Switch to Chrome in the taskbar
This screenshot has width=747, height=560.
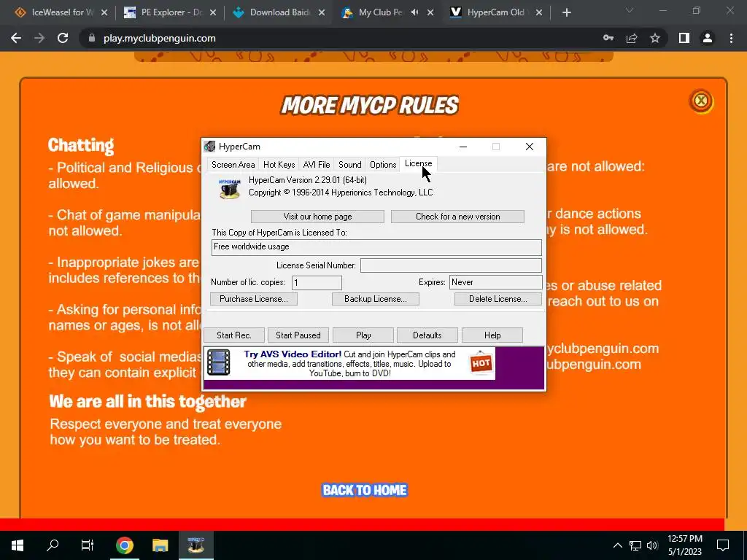coord(124,545)
